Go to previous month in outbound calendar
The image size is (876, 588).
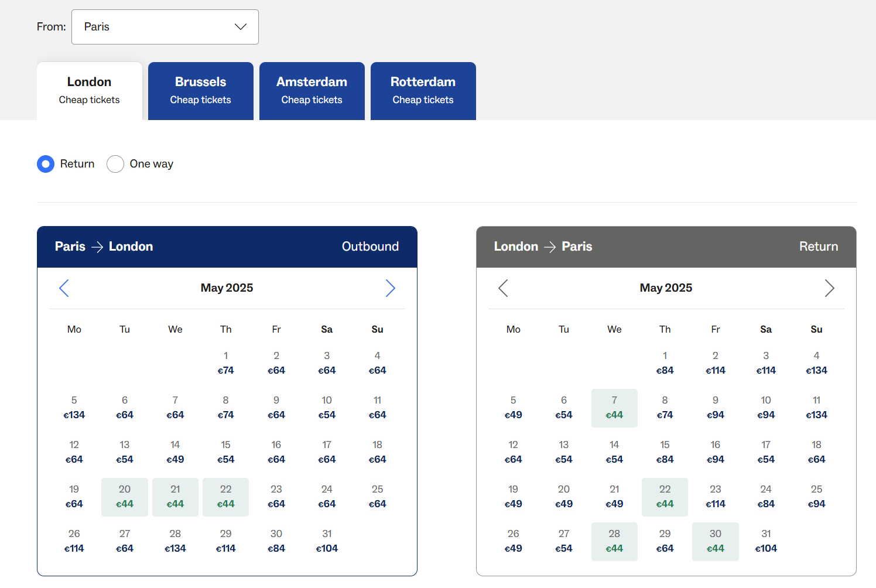pos(64,288)
